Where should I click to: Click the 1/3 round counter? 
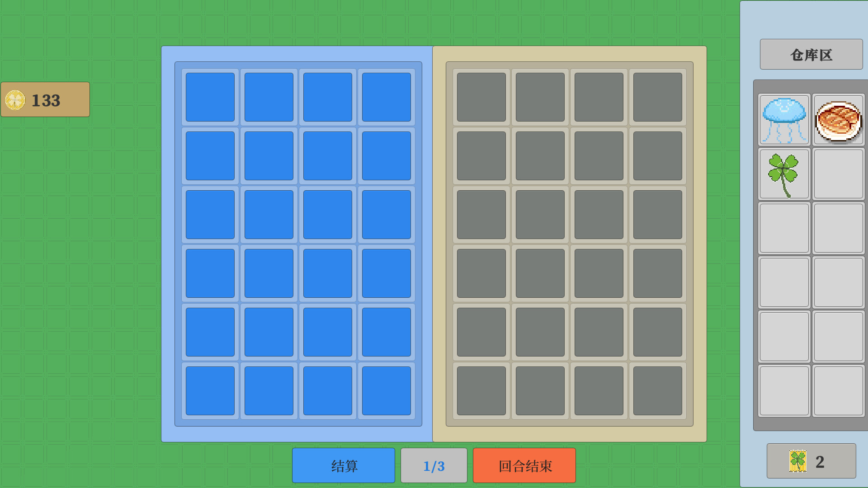[434, 465]
